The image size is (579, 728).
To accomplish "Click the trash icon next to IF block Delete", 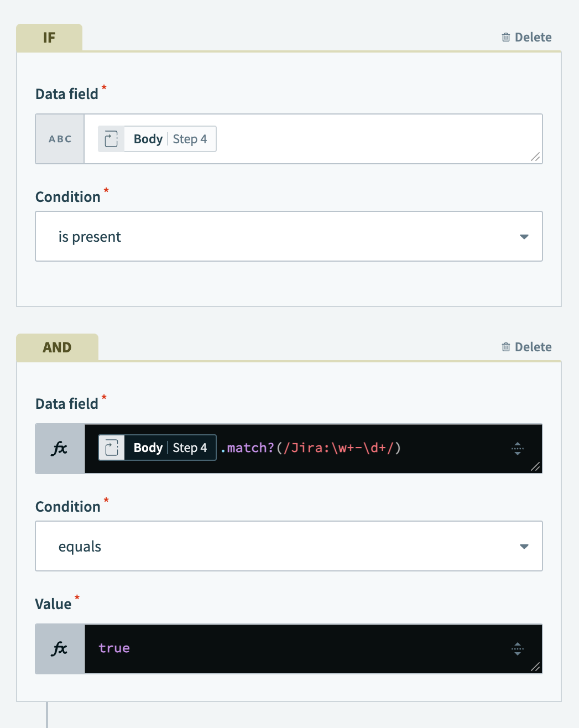I will coord(505,37).
